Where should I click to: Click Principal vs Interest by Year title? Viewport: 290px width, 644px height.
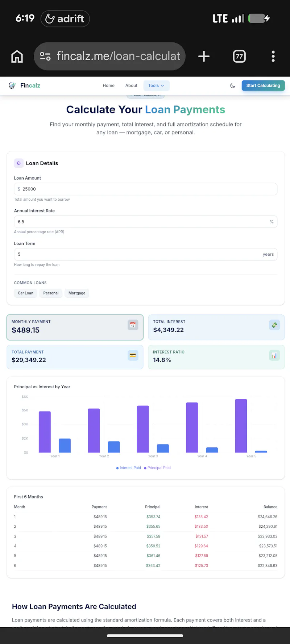click(42, 387)
